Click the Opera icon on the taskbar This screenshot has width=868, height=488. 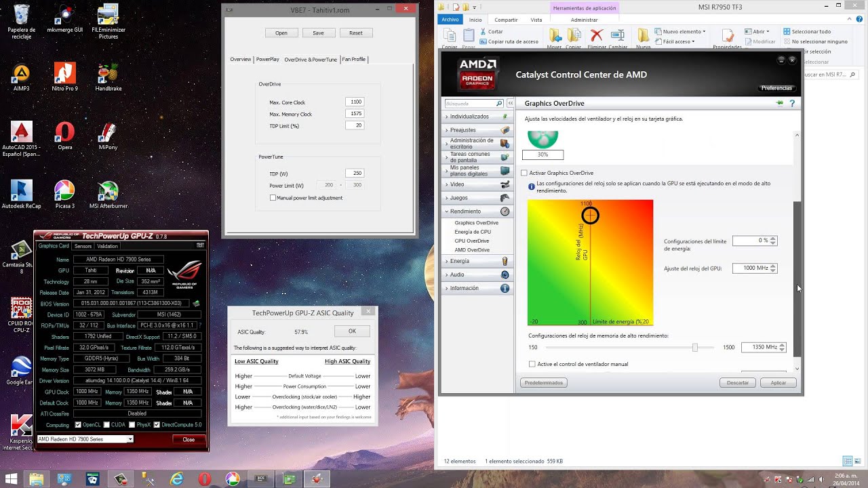coord(205,479)
